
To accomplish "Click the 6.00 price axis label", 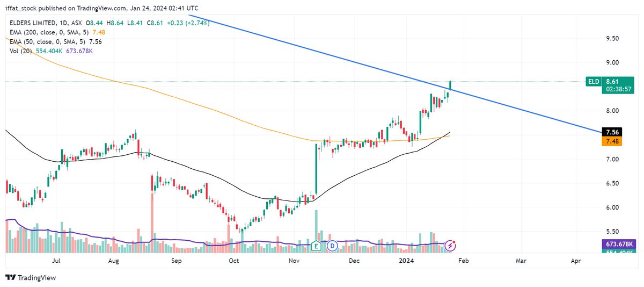I will [x=613, y=207].
